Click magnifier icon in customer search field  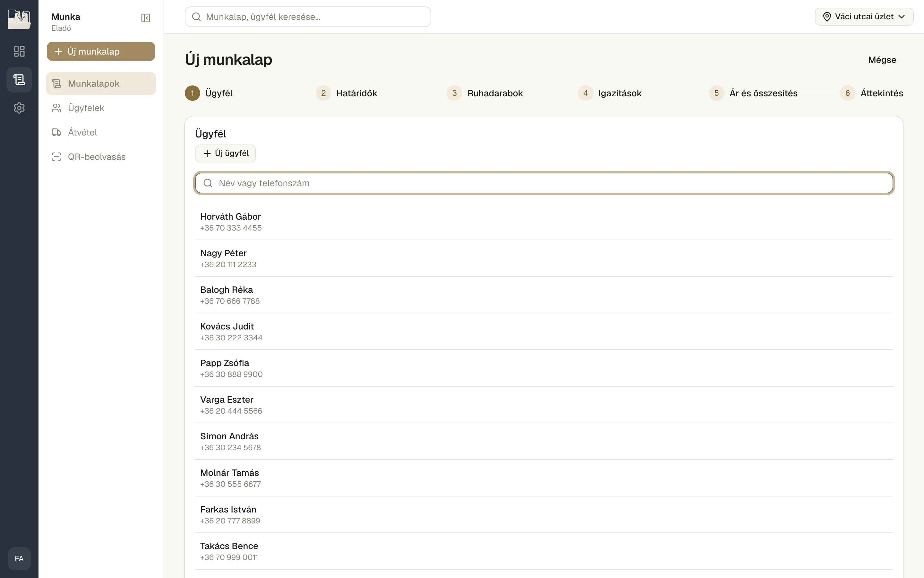(208, 183)
